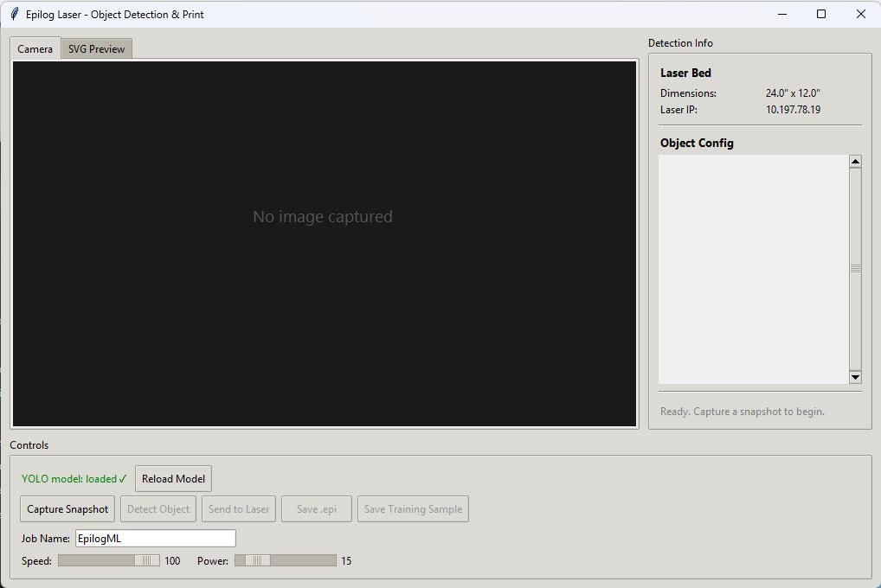
Task: Minimize the Epilog Laser window
Action: pos(782,14)
